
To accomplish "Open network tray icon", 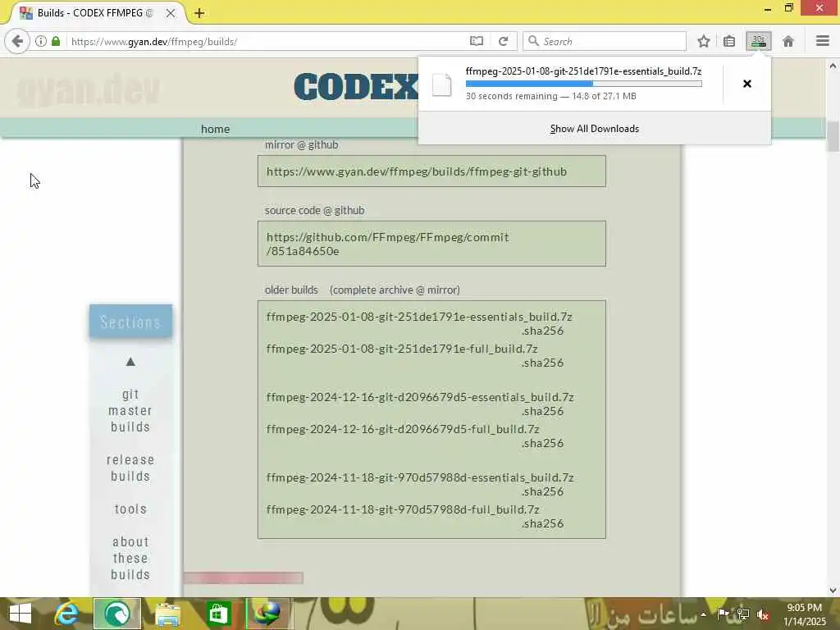I will (743, 614).
